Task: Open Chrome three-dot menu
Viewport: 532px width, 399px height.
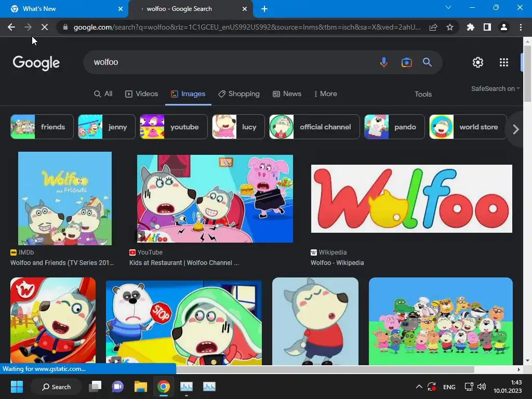Action: pyautogui.click(x=521, y=27)
